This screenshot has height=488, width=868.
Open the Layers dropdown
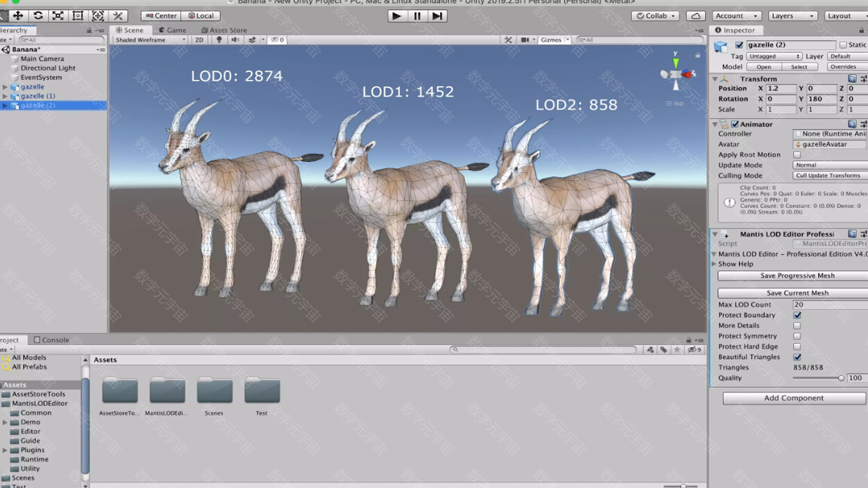(792, 16)
